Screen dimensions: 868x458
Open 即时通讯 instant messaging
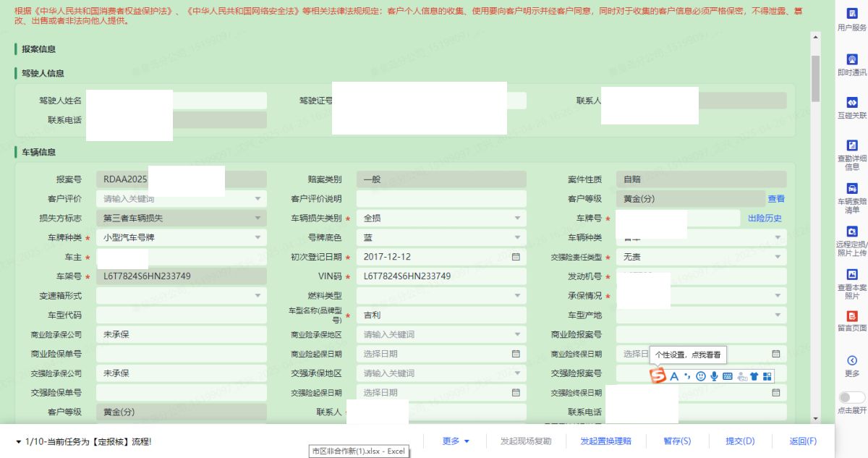(851, 64)
